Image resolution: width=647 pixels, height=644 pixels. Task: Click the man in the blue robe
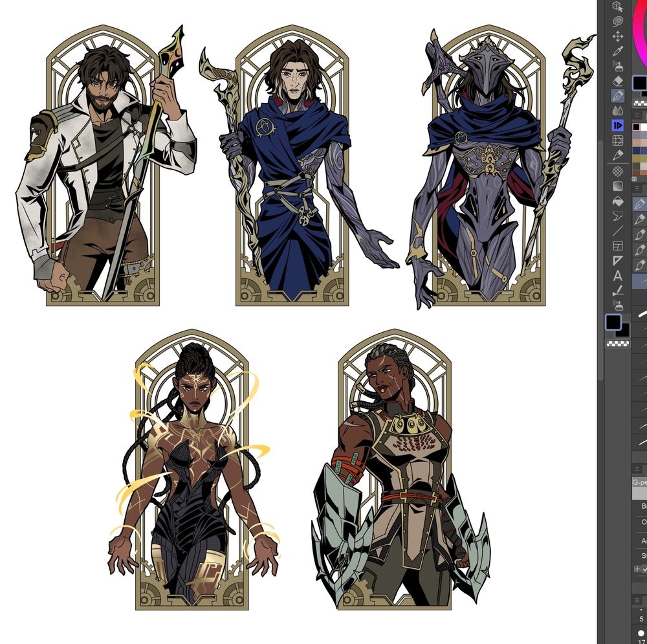294,165
